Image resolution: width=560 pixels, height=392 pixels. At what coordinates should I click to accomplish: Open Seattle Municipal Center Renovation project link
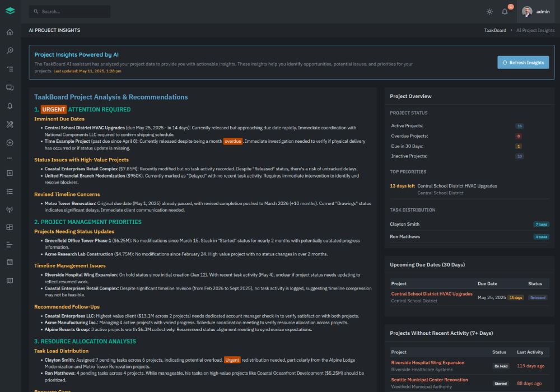tap(430, 380)
